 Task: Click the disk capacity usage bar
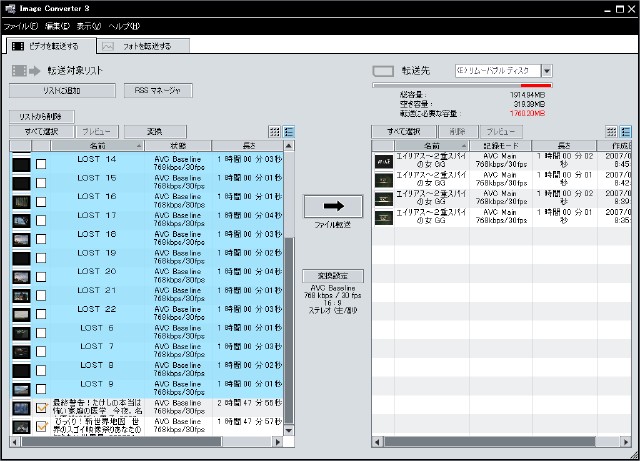pos(462,85)
